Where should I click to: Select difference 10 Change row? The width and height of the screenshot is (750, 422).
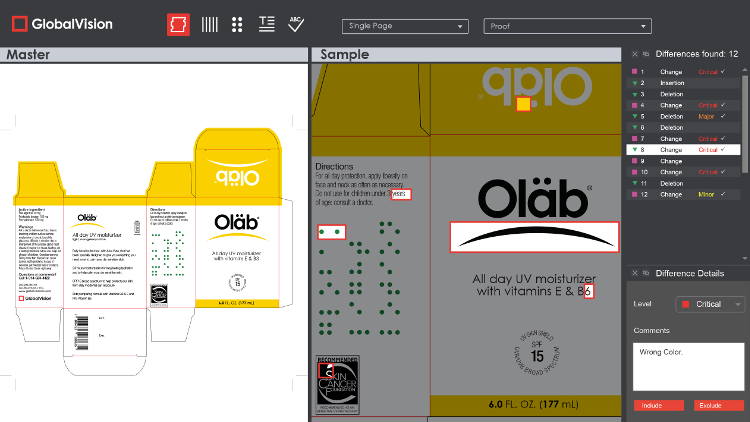coord(683,172)
